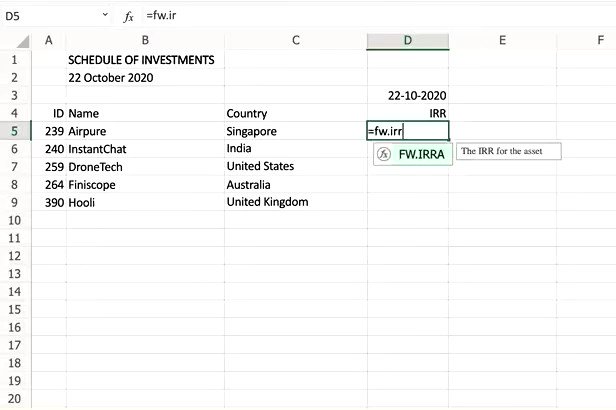
Task: Select column D header
Action: (408, 41)
